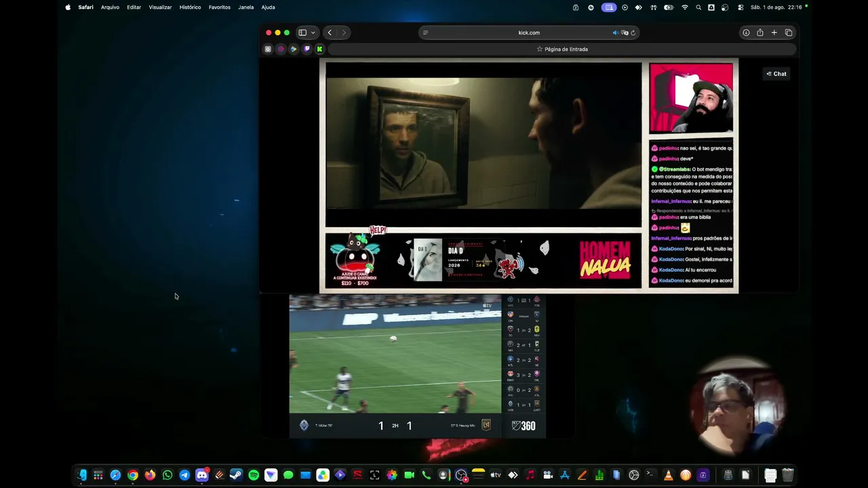Open the Visualizar menu
This screenshot has height=488, width=868.
160,7
